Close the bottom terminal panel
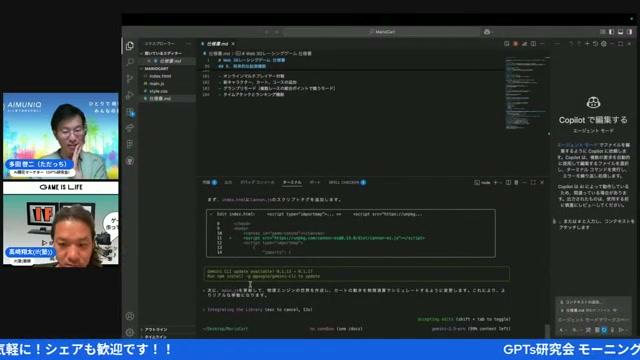 (542, 182)
